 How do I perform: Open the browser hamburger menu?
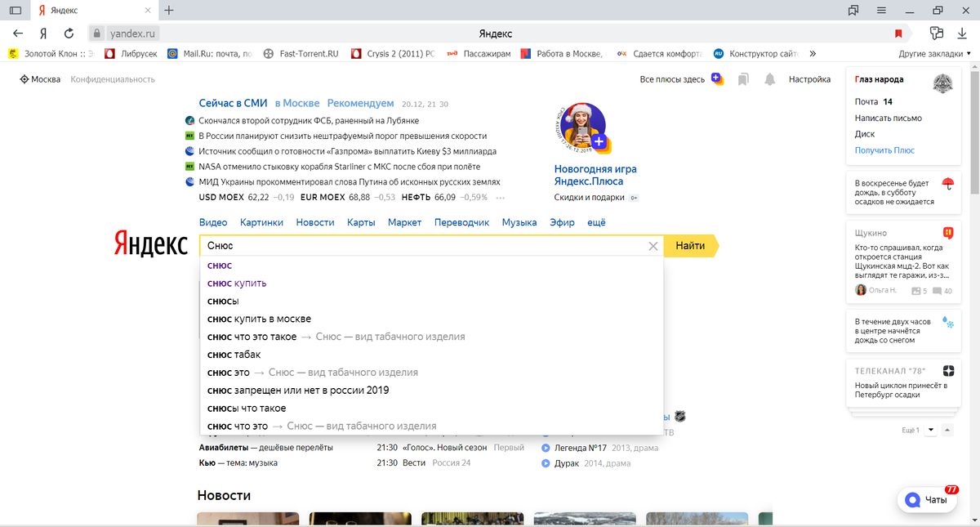[881, 11]
